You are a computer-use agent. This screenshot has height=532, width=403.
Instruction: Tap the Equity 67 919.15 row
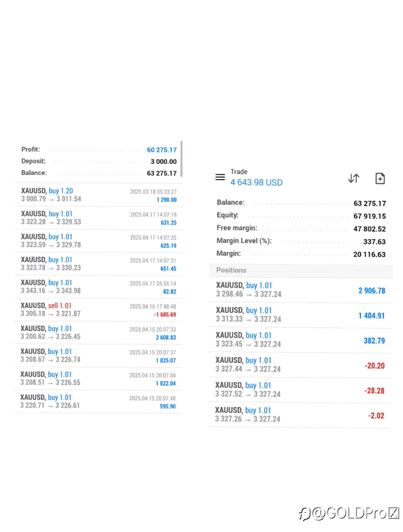point(301,216)
